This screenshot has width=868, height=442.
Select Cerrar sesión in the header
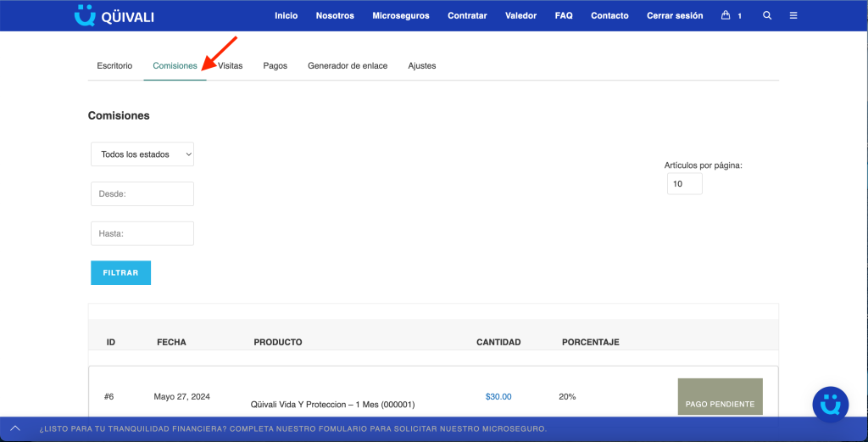[675, 15]
